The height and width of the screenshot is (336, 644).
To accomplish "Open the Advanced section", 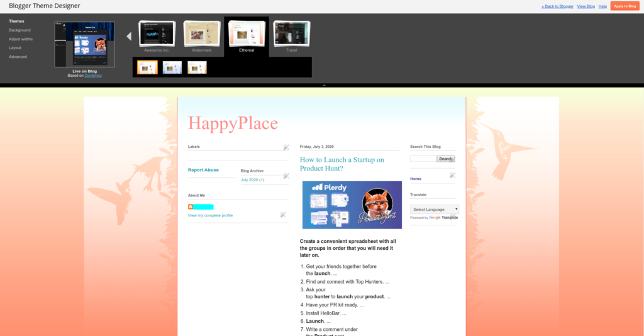I will pyautogui.click(x=18, y=57).
